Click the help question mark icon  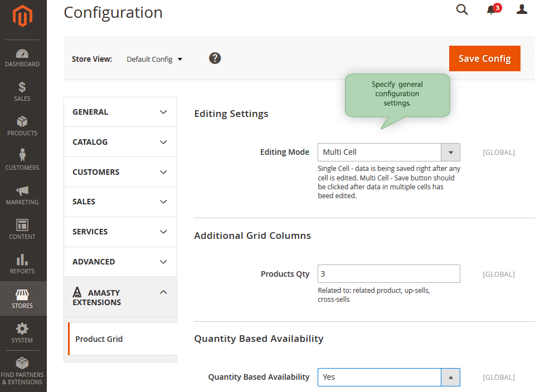(x=215, y=58)
